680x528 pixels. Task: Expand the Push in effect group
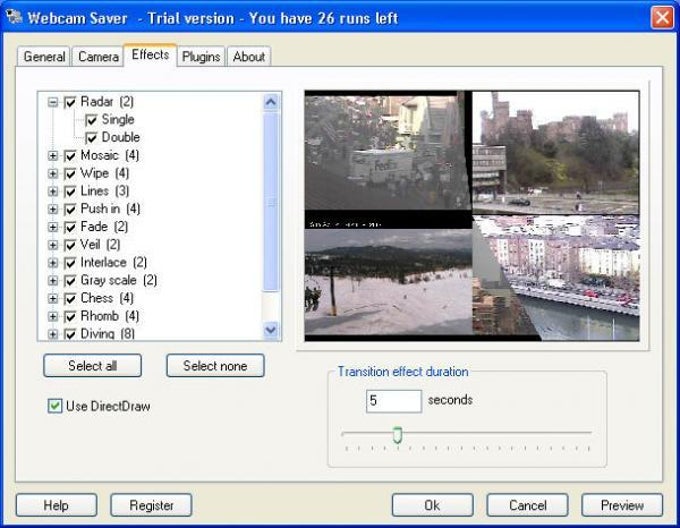tap(53, 209)
